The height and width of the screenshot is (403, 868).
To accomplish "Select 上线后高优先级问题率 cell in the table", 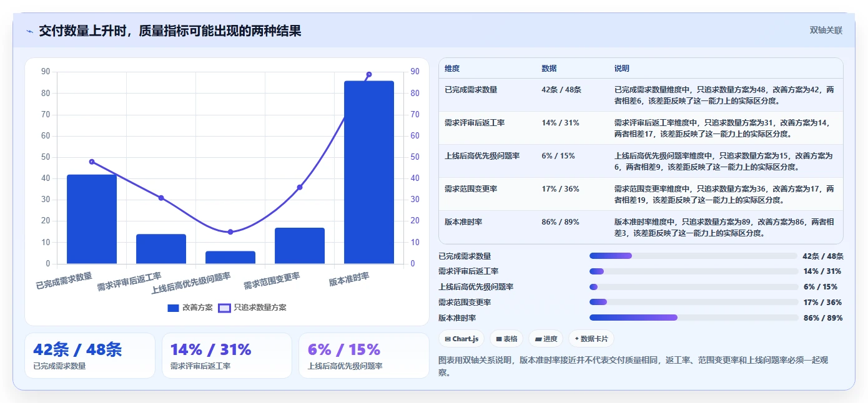I will coord(482,156).
